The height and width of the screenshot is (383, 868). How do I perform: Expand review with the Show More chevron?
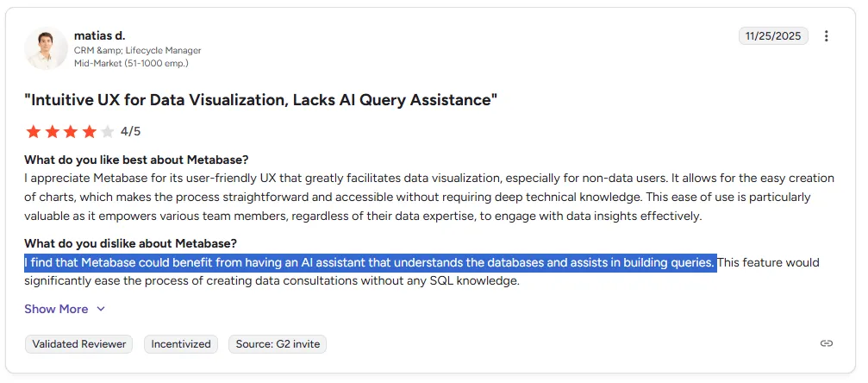(101, 309)
